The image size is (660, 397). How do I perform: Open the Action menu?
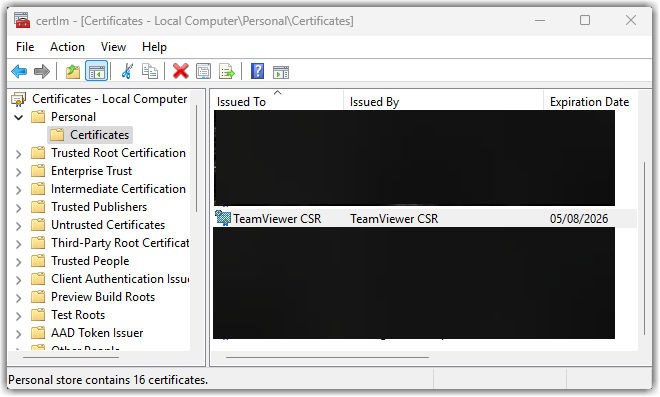tap(67, 47)
